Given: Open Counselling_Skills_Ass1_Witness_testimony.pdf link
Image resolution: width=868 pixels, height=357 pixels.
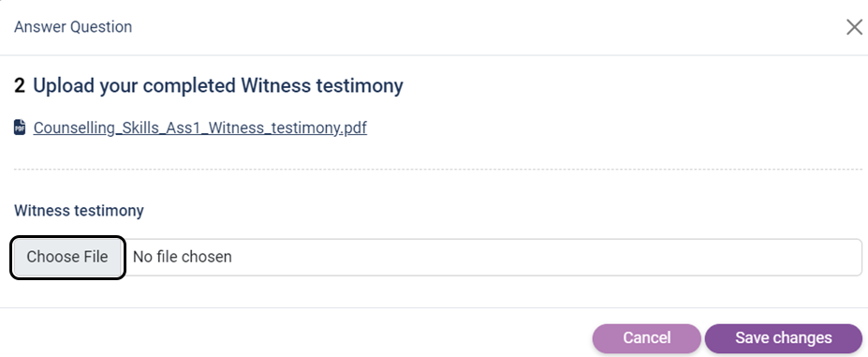Looking at the screenshot, I should pyautogui.click(x=199, y=128).
